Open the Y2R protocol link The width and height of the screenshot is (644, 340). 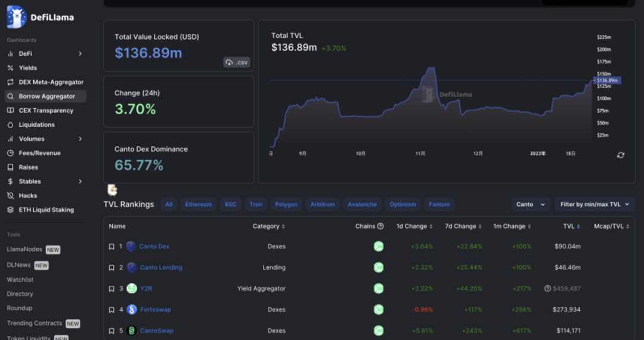pyautogui.click(x=146, y=289)
